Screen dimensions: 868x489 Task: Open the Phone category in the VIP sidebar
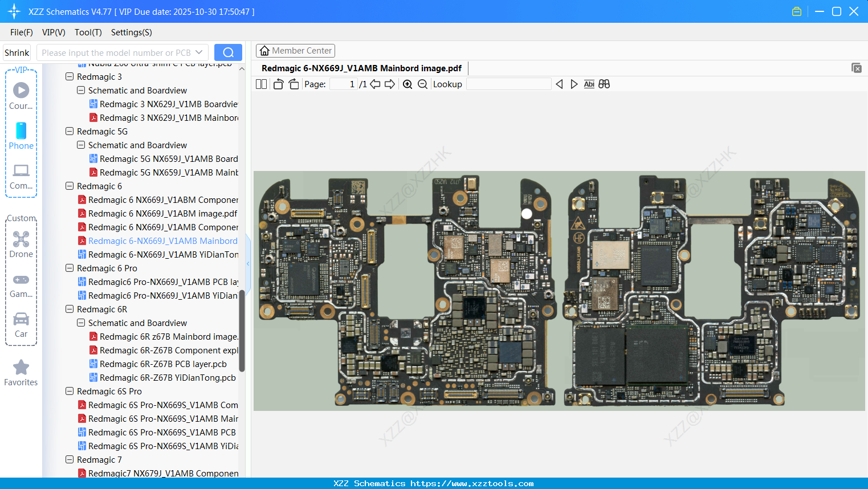tap(21, 137)
